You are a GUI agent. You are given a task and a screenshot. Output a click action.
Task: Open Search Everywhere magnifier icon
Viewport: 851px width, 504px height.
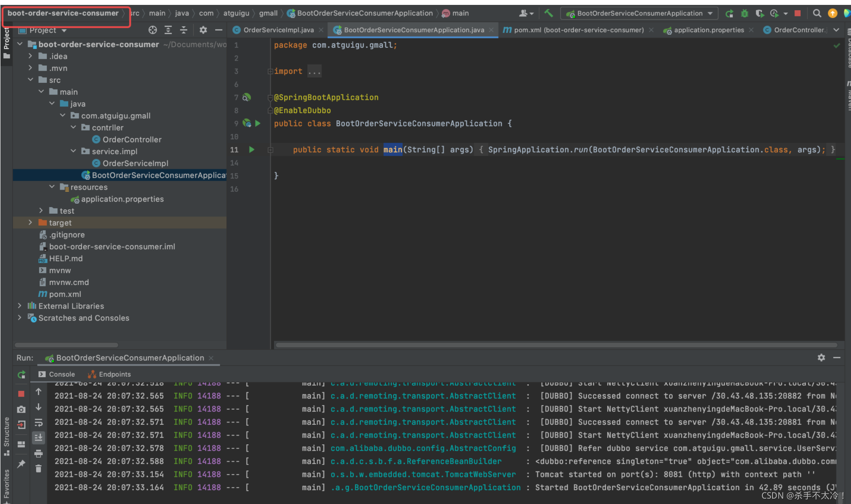coord(817,13)
